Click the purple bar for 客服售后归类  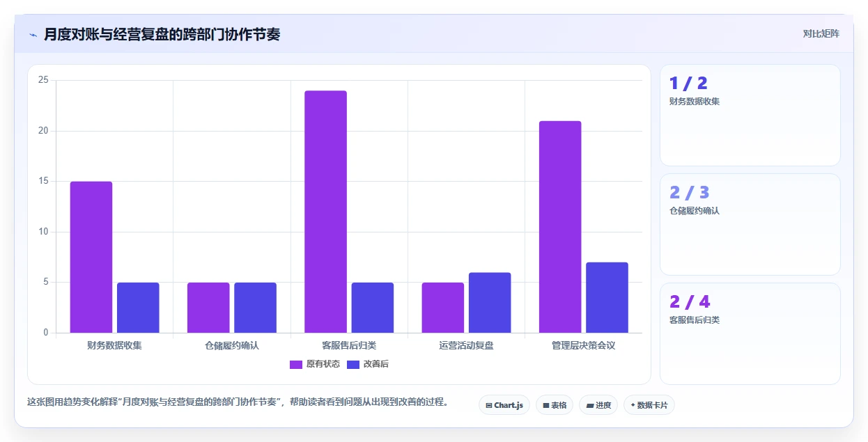pyautogui.click(x=325, y=212)
